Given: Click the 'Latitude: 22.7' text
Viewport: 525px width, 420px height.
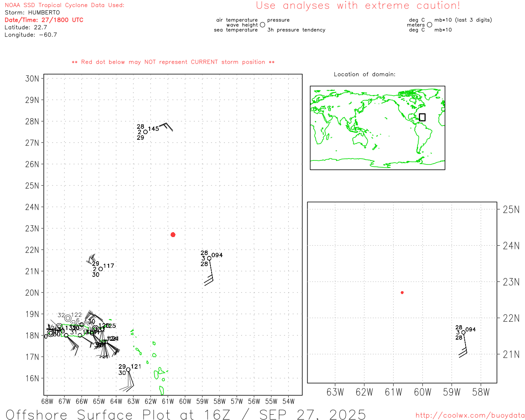Looking at the screenshot, I should tap(26, 27).
